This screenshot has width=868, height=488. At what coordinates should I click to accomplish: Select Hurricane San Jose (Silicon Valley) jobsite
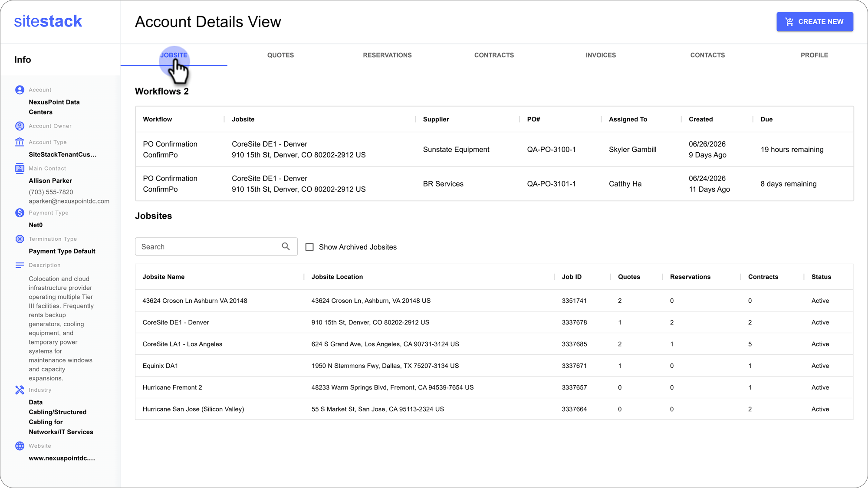494,409
